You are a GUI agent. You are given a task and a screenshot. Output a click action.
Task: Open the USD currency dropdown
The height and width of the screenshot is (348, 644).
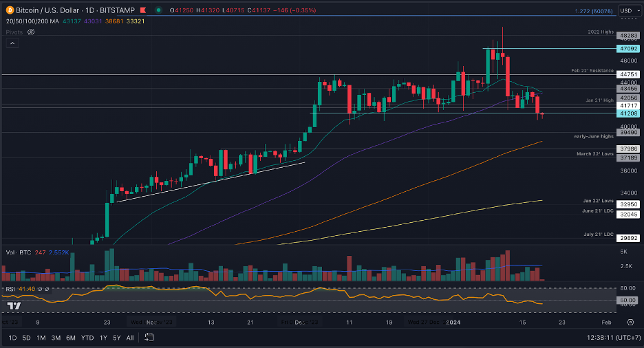(x=630, y=11)
